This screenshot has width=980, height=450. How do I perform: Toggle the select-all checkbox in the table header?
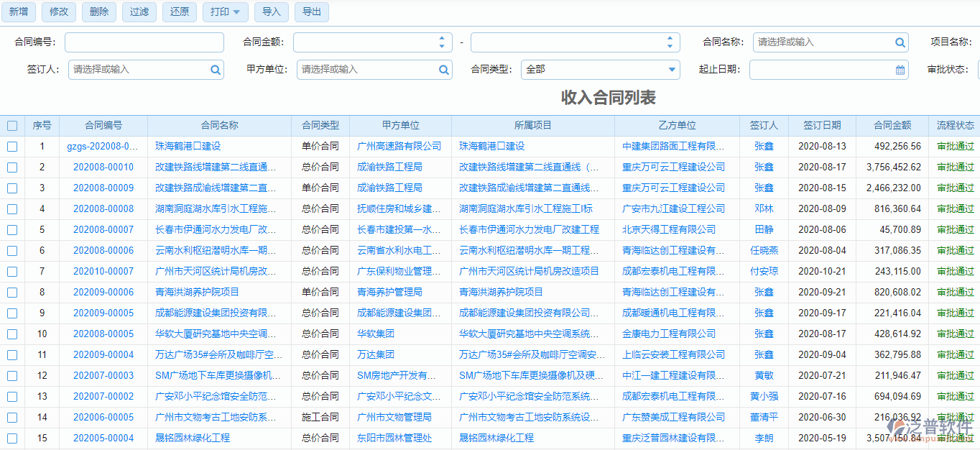pyautogui.click(x=11, y=125)
